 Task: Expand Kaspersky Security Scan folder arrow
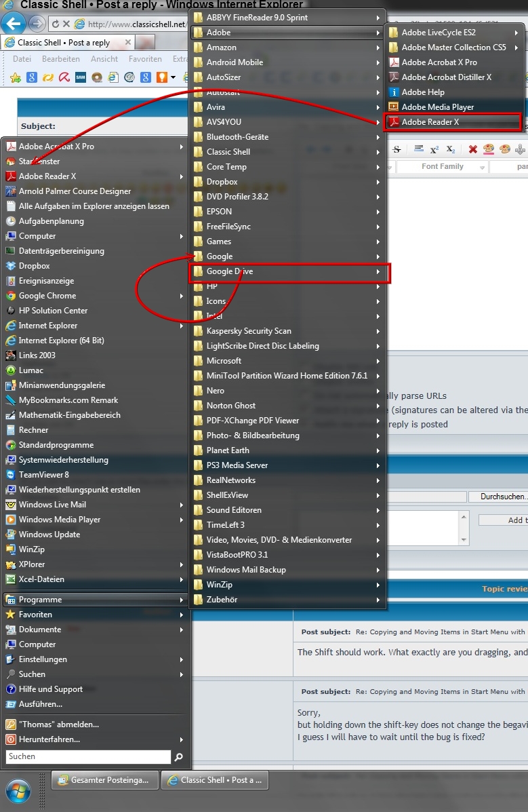point(378,331)
